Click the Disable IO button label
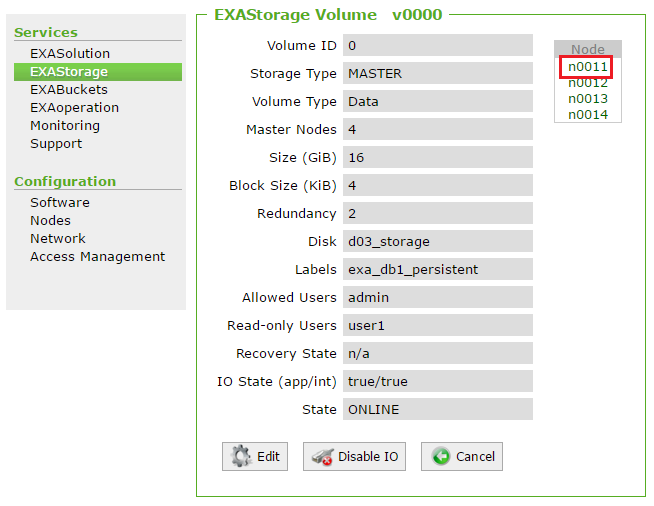Image resolution: width=654 pixels, height=506 pixels. [368, 457]
